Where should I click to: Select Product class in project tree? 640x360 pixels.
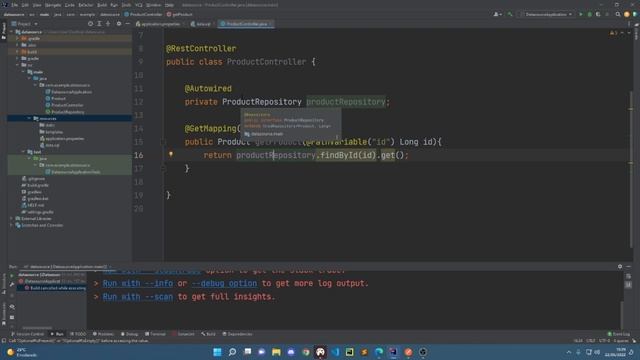coord(56,98)
